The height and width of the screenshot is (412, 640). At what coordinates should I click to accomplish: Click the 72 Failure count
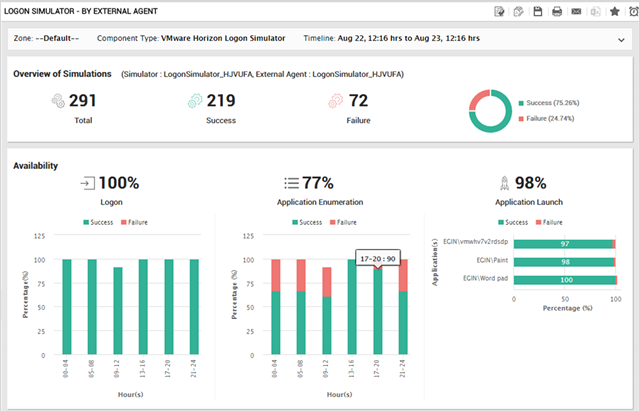click(358, 100)
